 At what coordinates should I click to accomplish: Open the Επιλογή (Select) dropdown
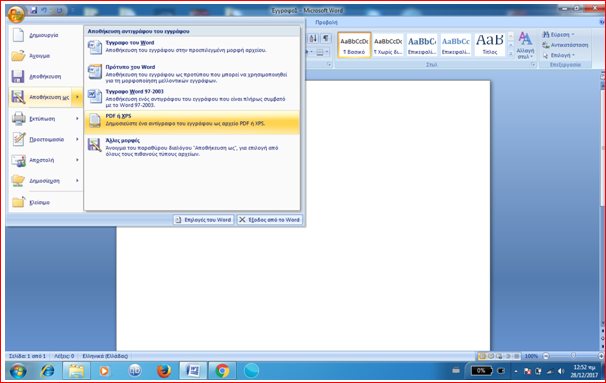[559, 55]
